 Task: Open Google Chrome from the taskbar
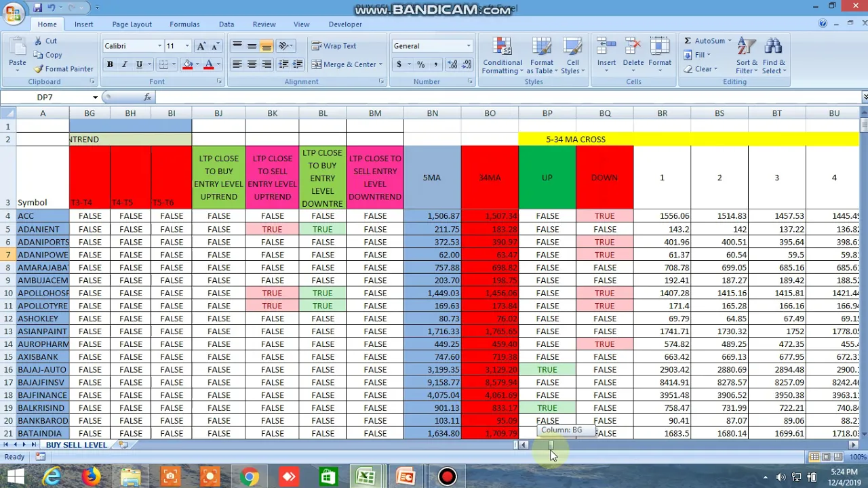249,477
